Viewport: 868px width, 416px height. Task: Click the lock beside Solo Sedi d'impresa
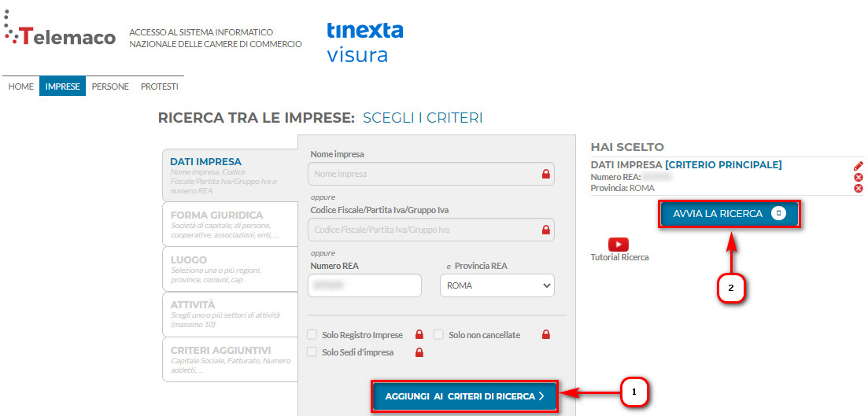[x=419, y=352]
